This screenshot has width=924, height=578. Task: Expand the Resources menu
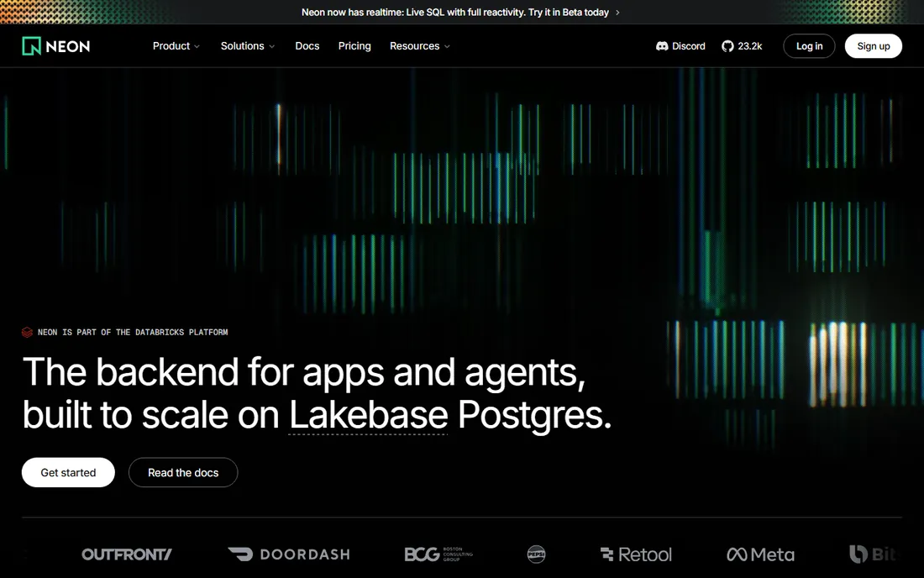click(x=420, y=46)
